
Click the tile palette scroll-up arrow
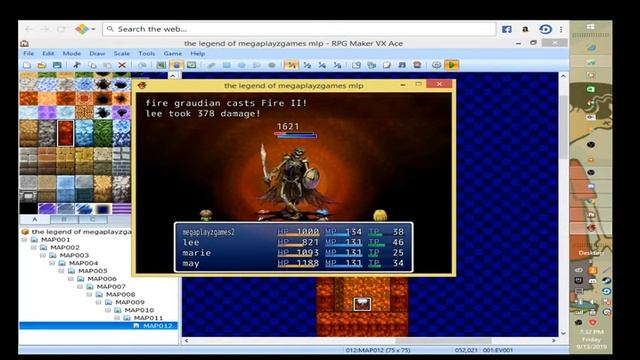point(173,76)
